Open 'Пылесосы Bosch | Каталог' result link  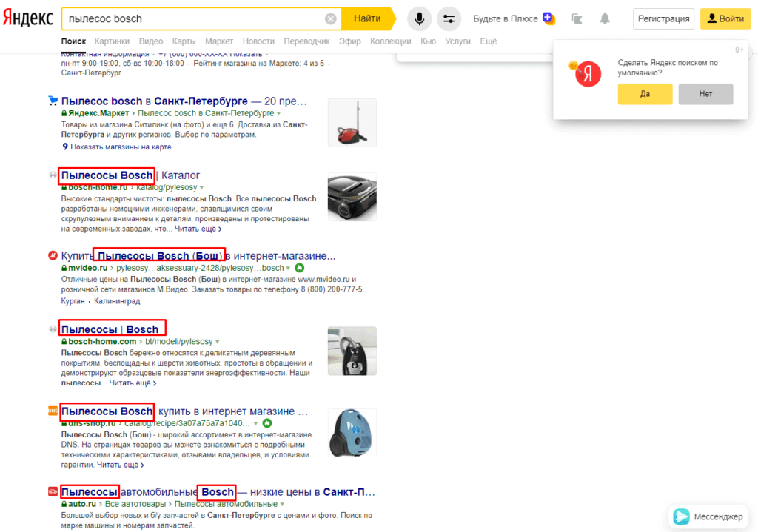coord(130,175)
